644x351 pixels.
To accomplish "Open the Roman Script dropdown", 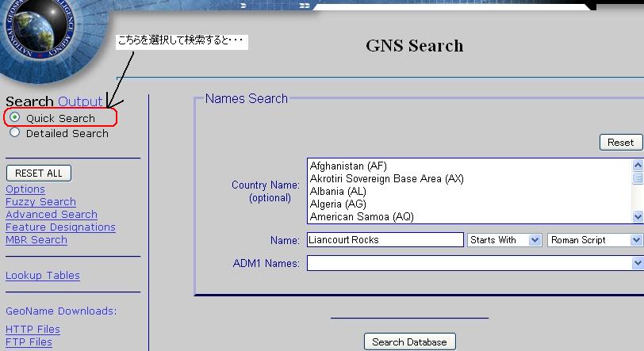I will click(x=595, y=240).
